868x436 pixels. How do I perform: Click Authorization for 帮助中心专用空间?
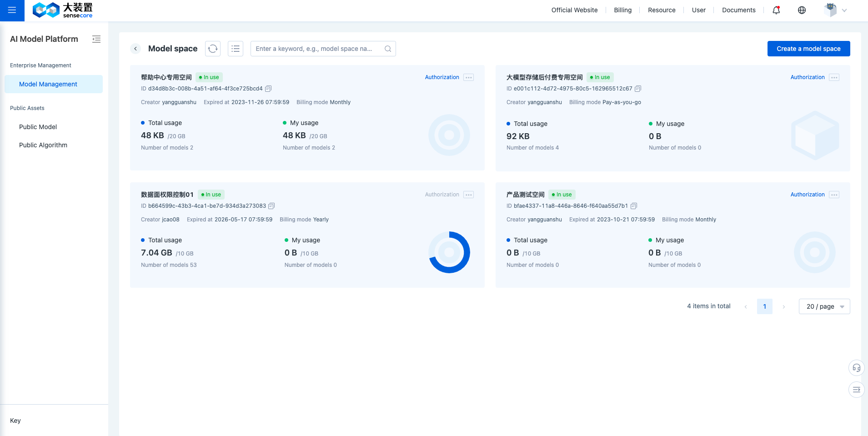tap(442, 77)
